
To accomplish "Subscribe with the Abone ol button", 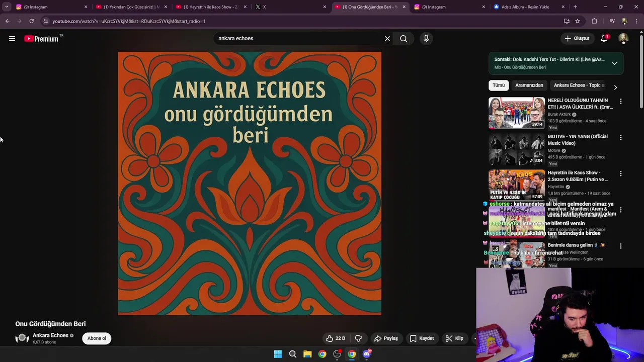I will point(97,338).
